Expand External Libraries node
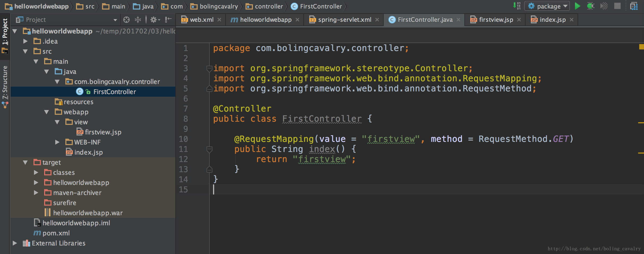 coord(15,243)
